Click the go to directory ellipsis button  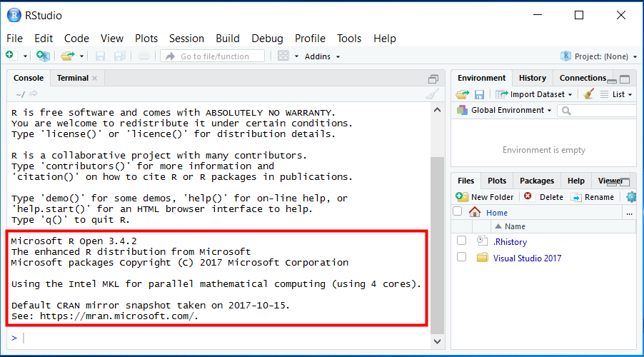pyautogui.click(x=629, y=213)
